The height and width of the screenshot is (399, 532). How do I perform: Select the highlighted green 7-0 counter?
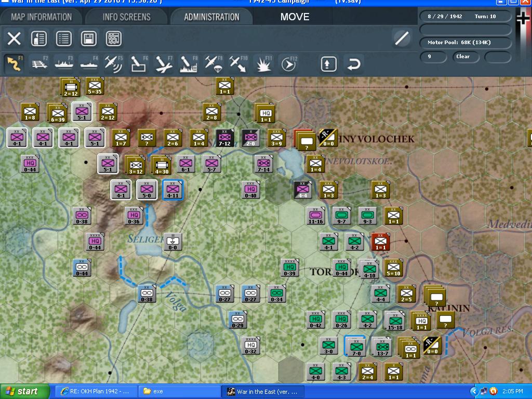point(355,347)
